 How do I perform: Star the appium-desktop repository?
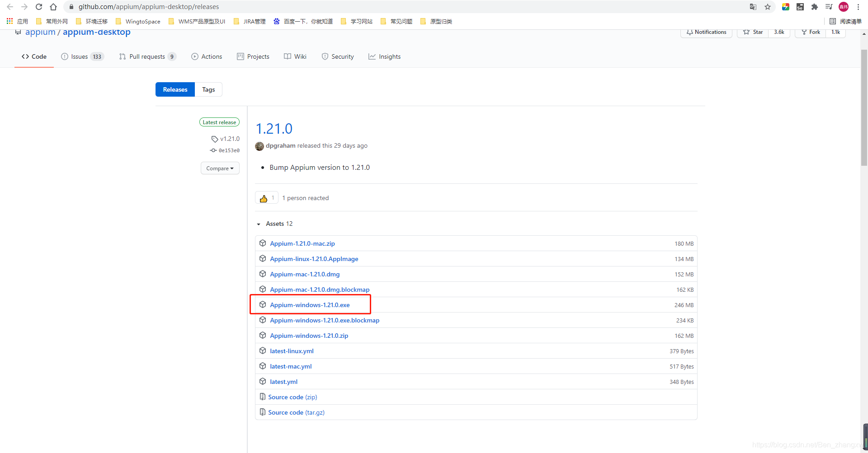coord(753,32)
